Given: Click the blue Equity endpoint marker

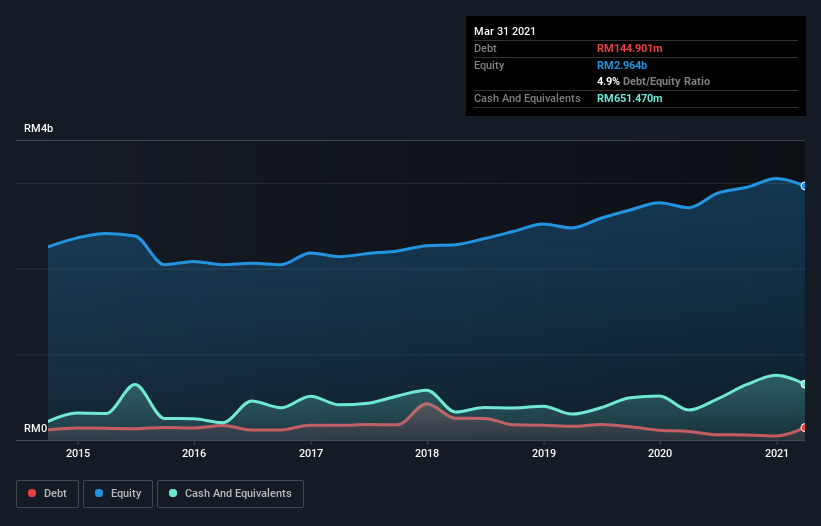Looking at the screenshot, I should point(804,186).
